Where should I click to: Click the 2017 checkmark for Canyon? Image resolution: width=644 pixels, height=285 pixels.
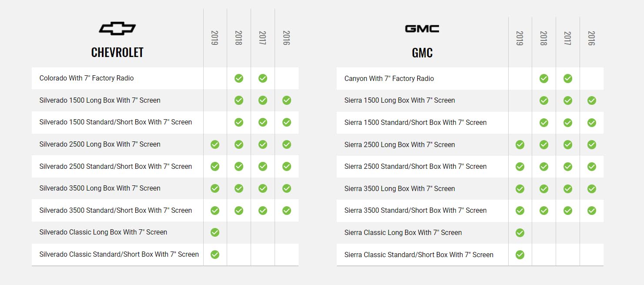click(x=568, y=79)
